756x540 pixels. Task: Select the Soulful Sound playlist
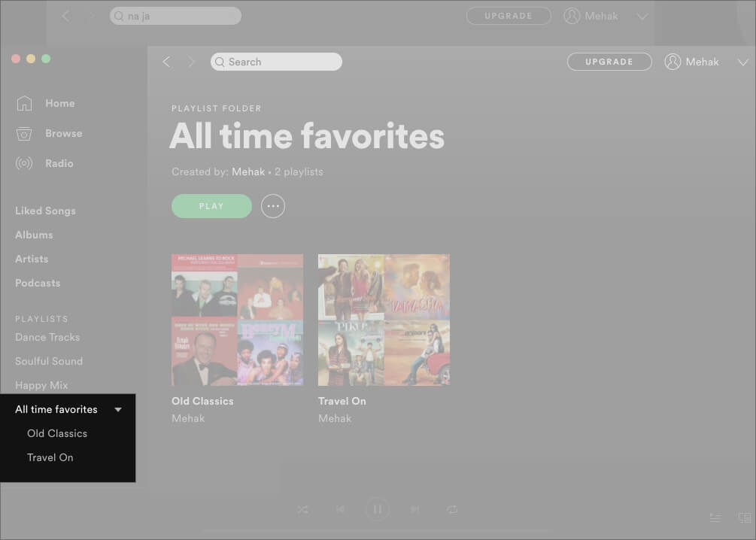(x=49, y=361)
